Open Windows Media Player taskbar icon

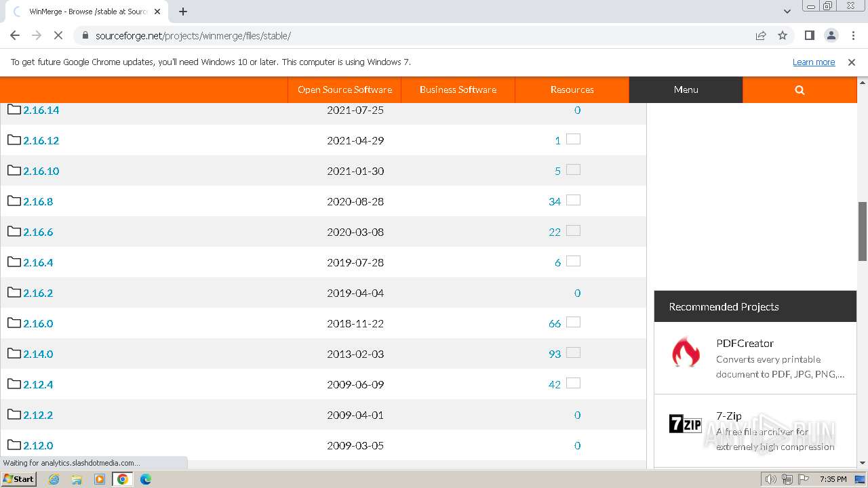coord(100,479)
